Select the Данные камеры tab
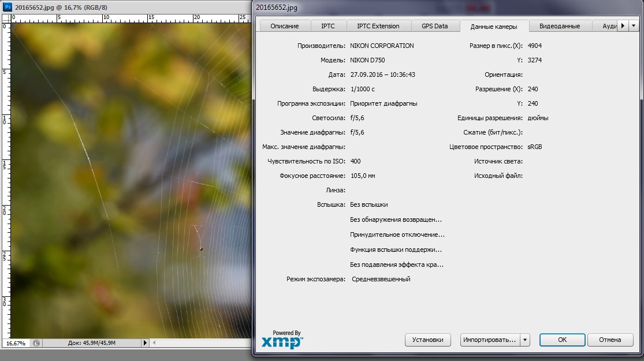This screenshot has height=361, width=644. point(494,27)
